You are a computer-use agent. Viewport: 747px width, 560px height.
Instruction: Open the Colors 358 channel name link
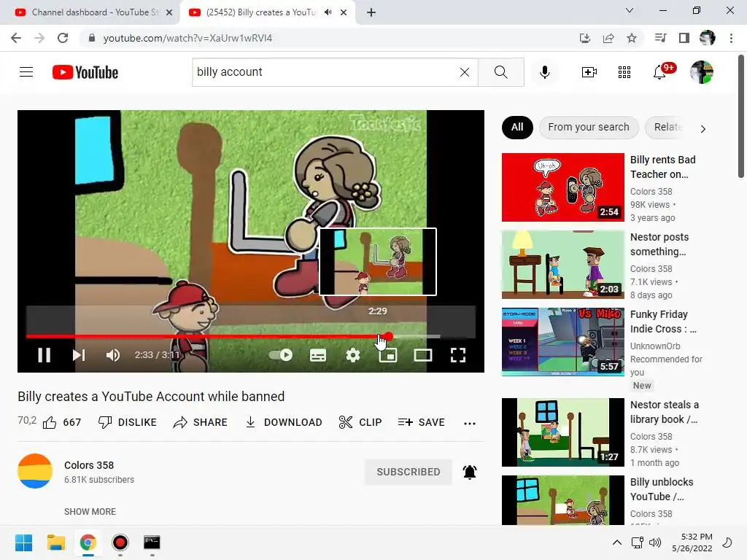(89, 465)
